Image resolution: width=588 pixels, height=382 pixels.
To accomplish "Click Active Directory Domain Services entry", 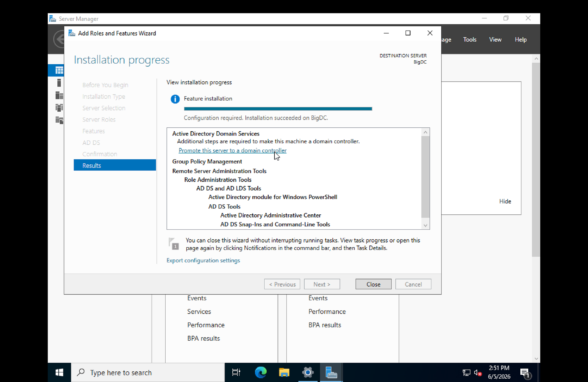I will [216, 133].
